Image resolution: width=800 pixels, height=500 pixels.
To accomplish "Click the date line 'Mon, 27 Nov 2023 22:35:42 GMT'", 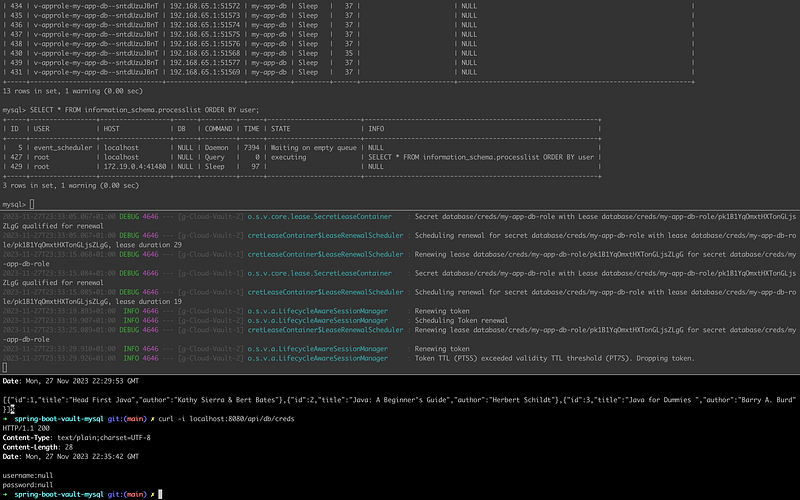I will point(70,456).
